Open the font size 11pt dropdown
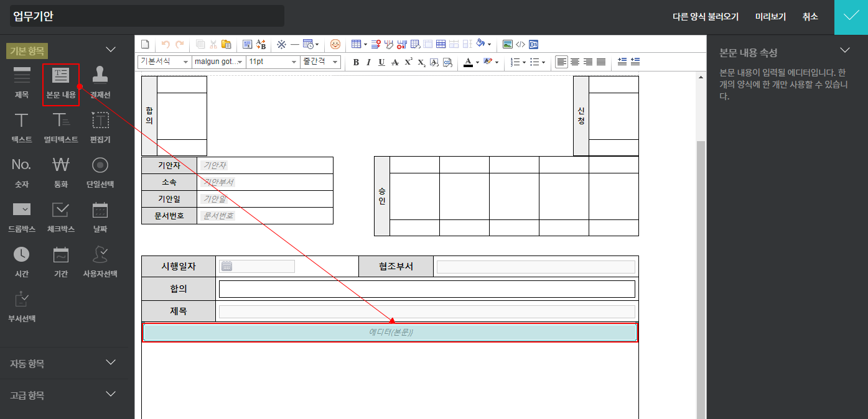Image resolution: width=868 pixels, height=419 pixels. point(273,62)
